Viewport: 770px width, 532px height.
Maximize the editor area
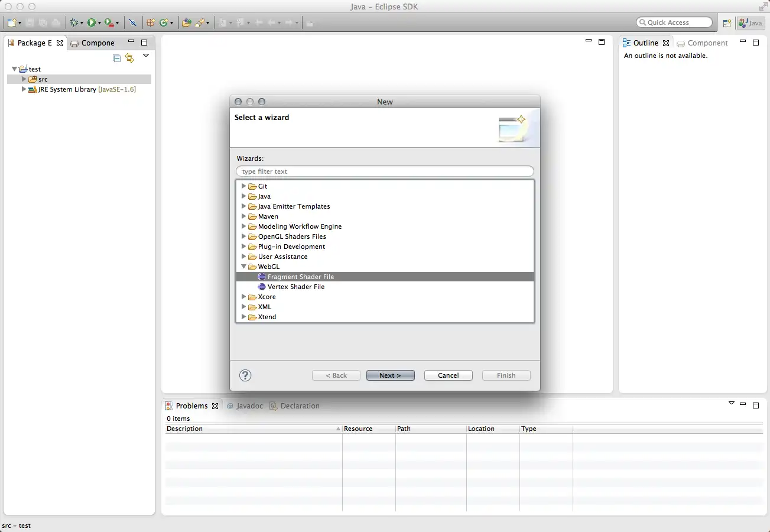point(602,42)
